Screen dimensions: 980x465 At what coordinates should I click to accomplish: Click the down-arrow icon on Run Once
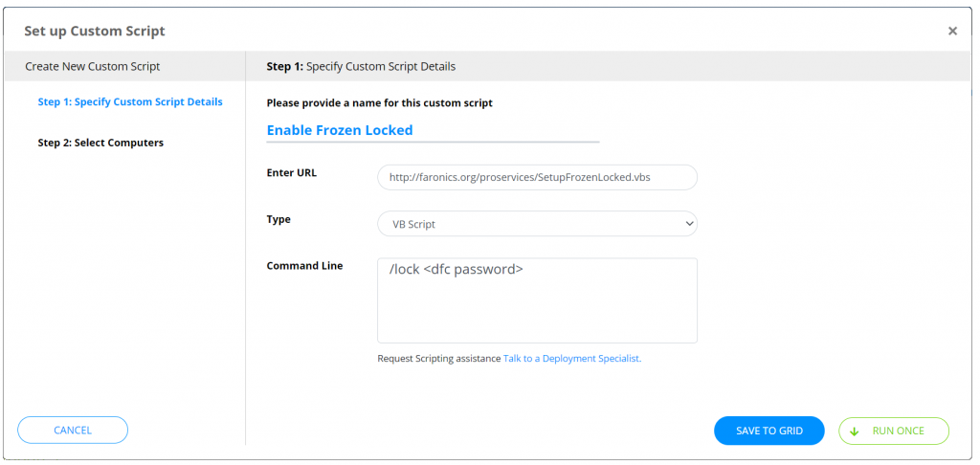click(x=855, y=432)
